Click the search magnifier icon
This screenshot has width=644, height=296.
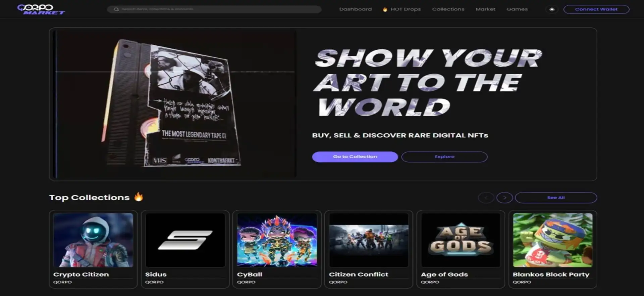[x=116, y=9]
